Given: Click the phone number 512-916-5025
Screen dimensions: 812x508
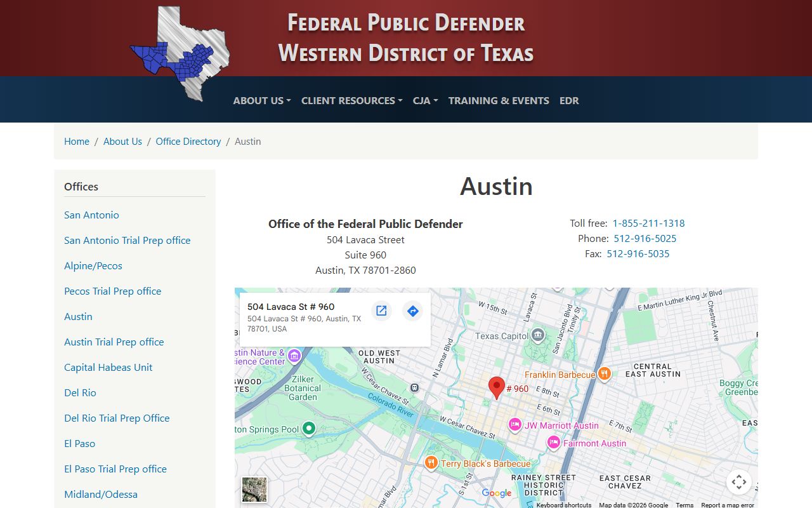Looking at the screenshot, I should (645, 238).
